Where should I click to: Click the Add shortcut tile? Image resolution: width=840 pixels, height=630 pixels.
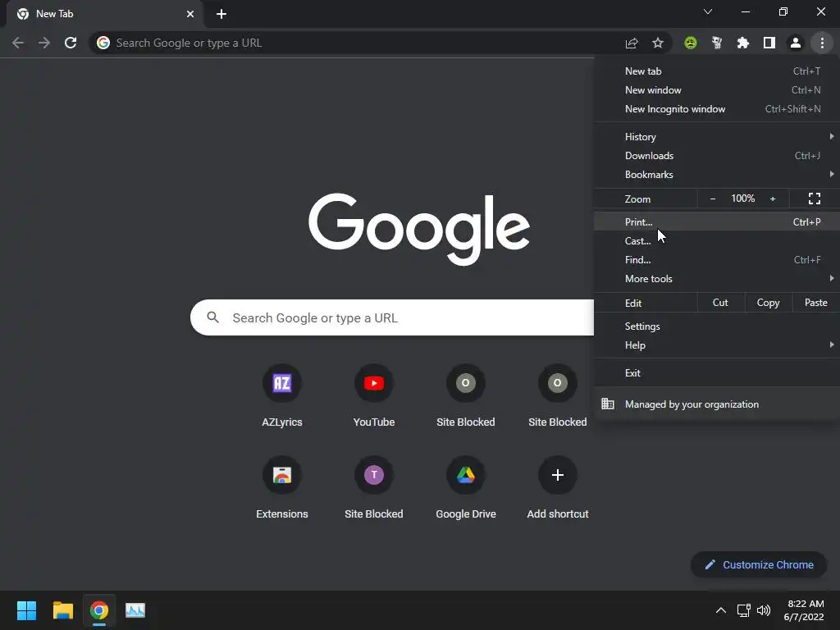558,487
